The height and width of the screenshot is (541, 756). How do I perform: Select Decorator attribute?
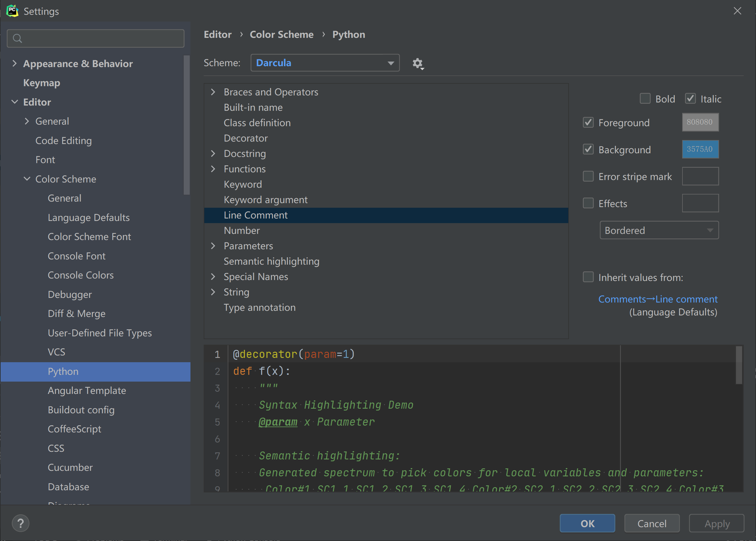click(x=246, y=138)
